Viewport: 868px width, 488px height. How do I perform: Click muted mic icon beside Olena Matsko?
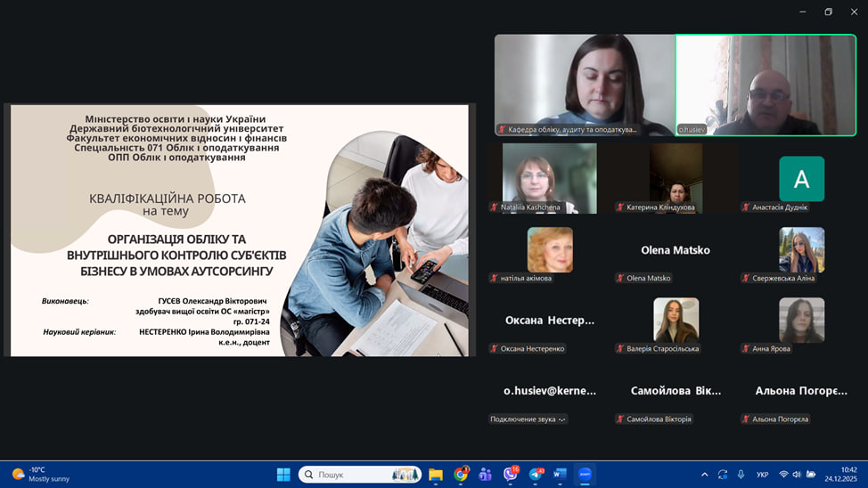pyautogui.click(x=620, y=279)
